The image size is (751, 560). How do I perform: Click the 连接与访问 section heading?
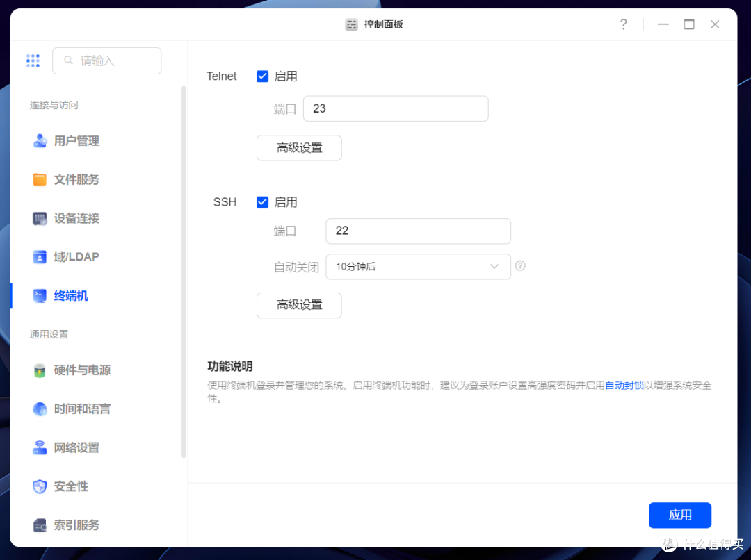pos(54,105)
